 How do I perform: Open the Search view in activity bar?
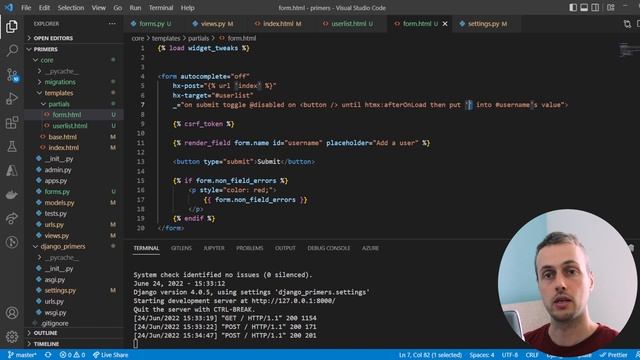[12, 51]
